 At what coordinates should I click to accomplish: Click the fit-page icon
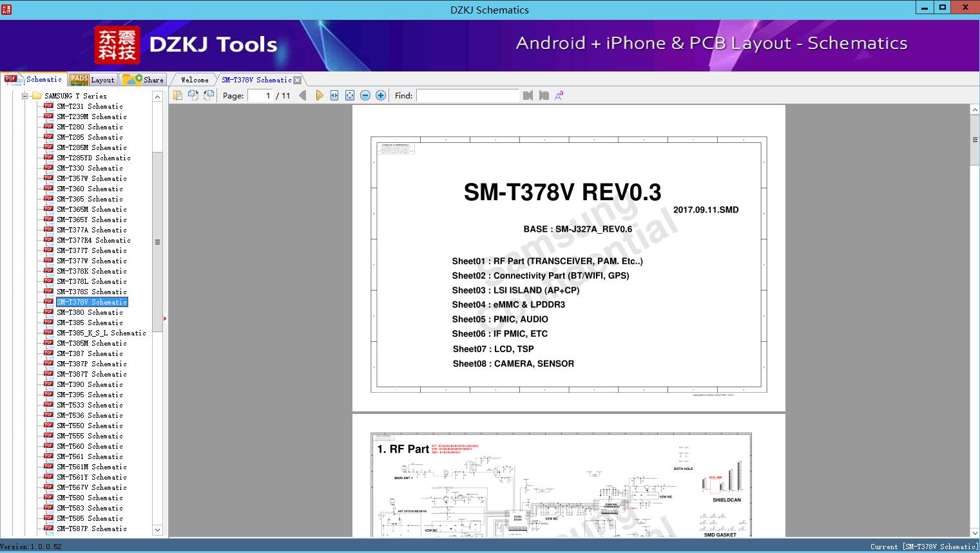(x=350, y=95)
